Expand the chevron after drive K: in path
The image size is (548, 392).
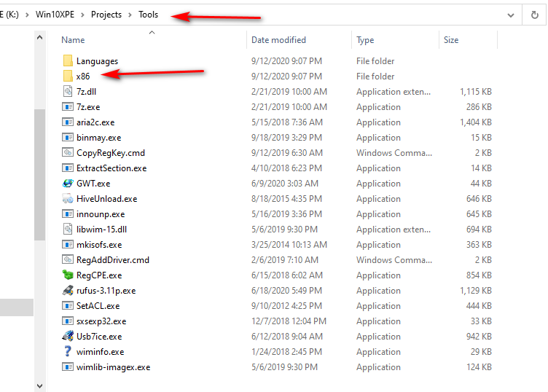(x=27, y=15)
